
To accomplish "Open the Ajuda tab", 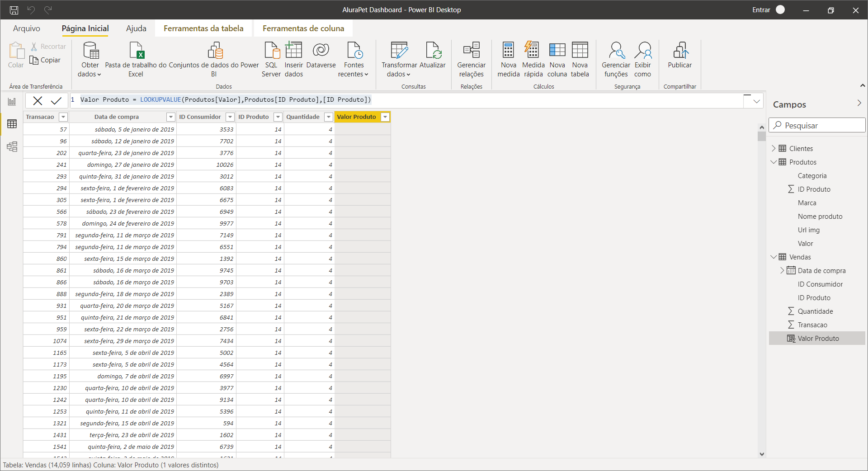I will (x=136, y=28).
